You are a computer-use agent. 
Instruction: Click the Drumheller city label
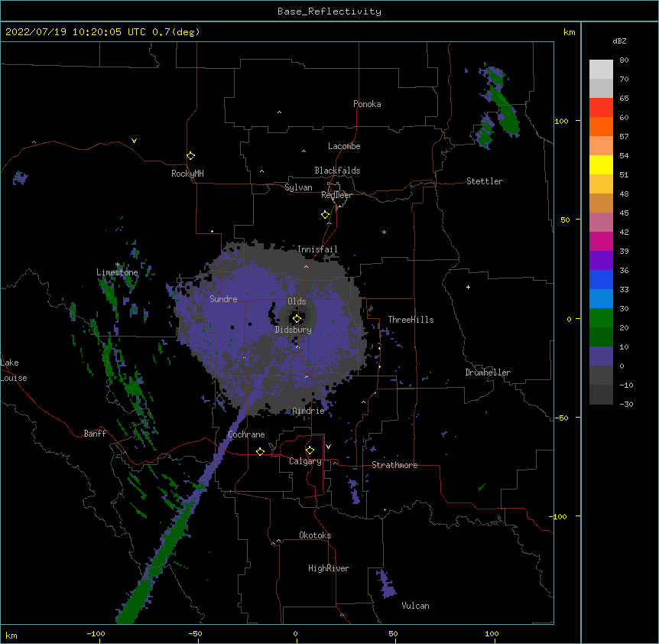click(x=488, y=372)
